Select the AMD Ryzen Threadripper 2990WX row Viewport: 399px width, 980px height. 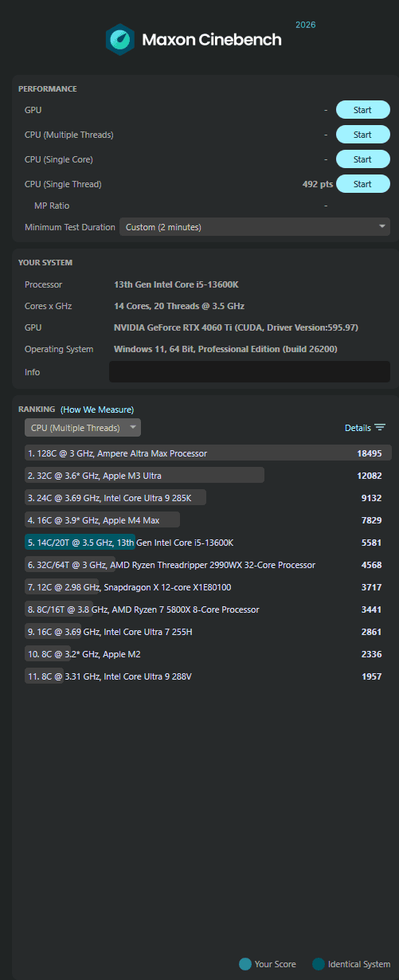207,565
